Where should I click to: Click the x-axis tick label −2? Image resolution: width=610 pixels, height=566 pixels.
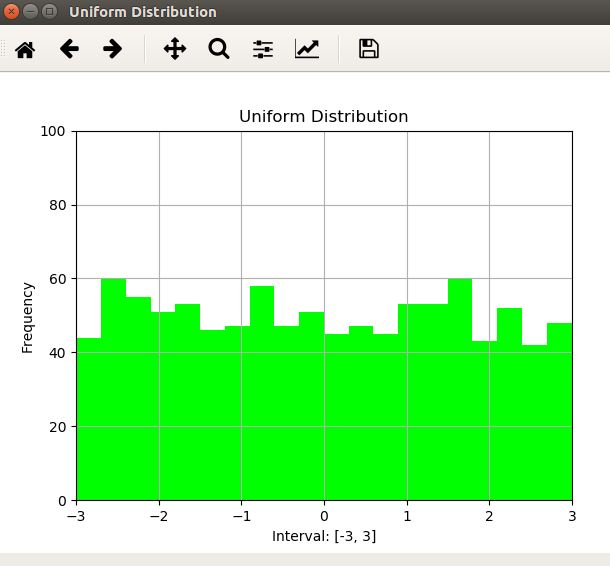point(159,516)
